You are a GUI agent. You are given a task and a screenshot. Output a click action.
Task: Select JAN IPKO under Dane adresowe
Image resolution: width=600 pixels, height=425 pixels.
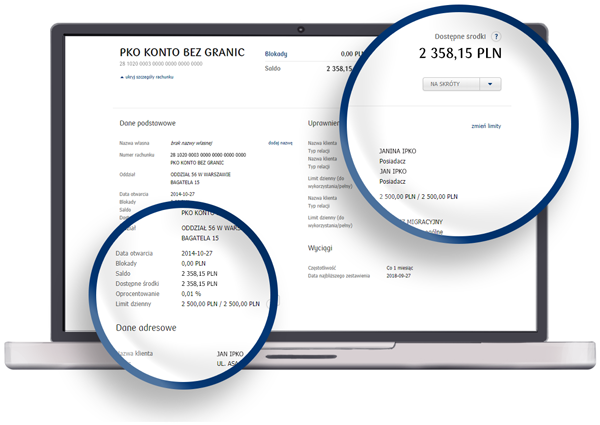point(230,354)
